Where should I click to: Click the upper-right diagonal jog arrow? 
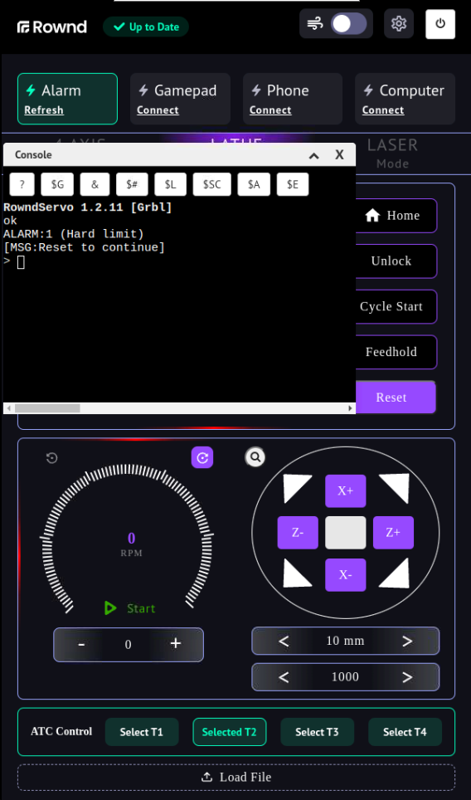[x=396, y=487]
